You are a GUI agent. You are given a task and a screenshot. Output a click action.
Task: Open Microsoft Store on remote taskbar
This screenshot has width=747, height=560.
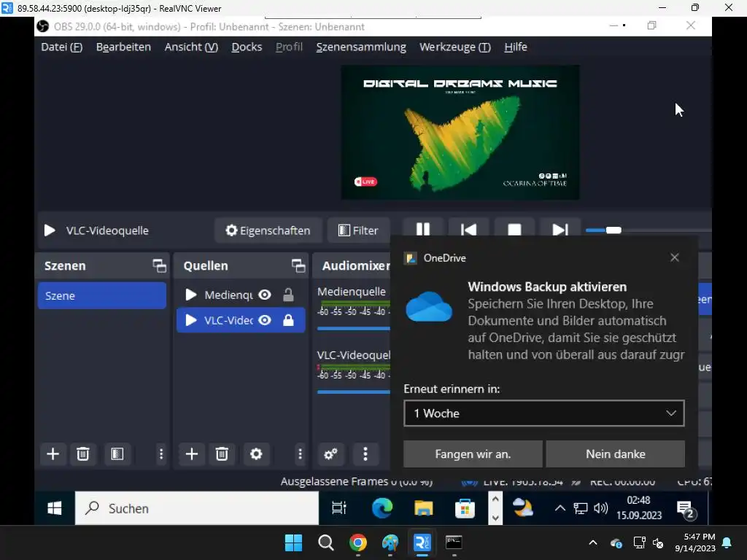(x=465, y=508)
